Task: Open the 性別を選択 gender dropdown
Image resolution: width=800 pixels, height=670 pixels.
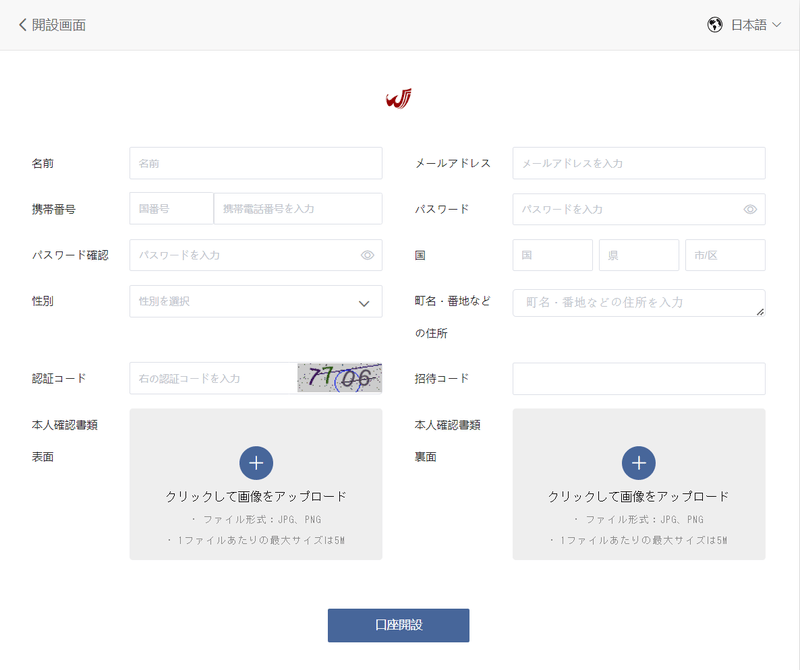Action: [x=256, y=302]
